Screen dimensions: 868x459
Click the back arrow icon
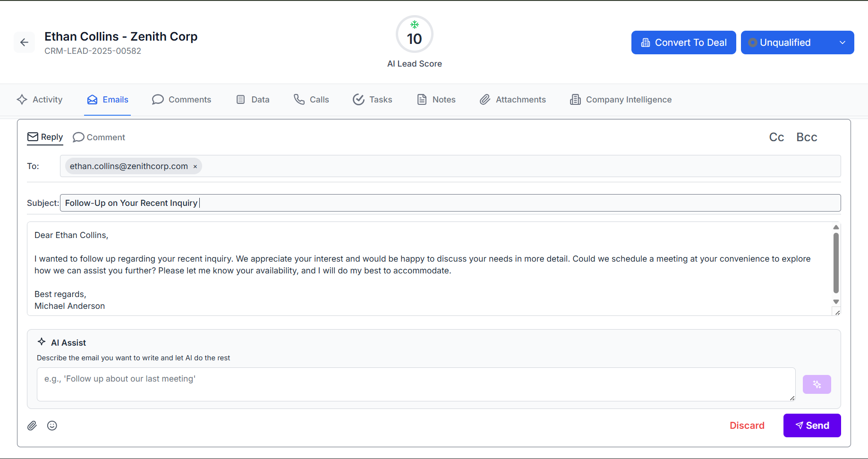pyautogui.click(x=24, y=42)
